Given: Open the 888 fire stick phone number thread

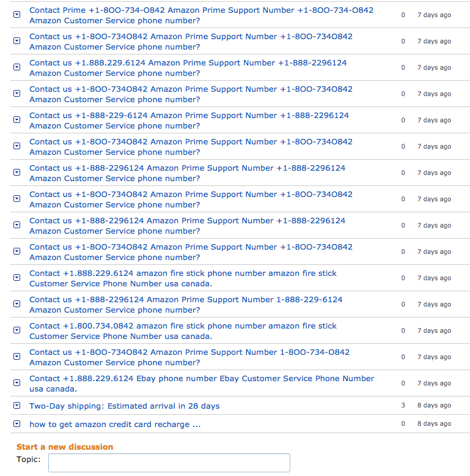Looking at the screenshot, I should (x=183, y=278).
